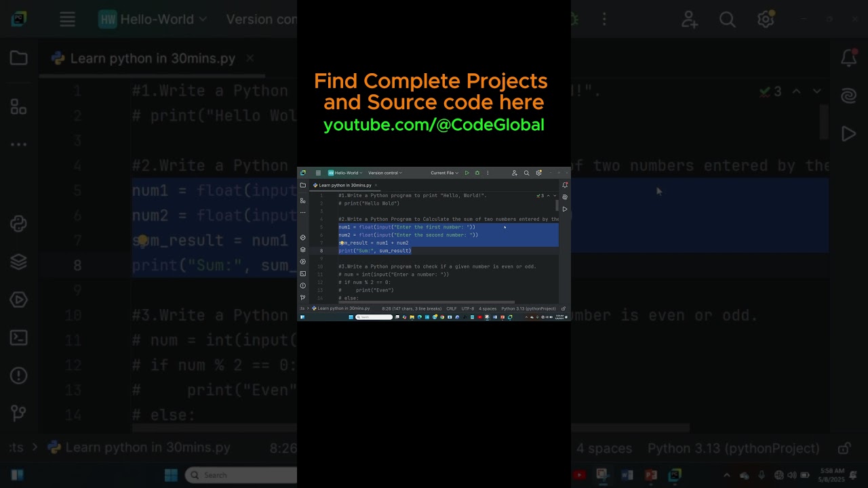868x488 pixels.
Task: Open the IDE settings gear icon
Action: 538,173
